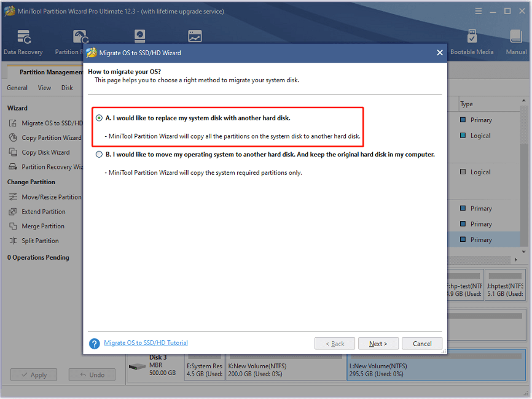The image size is (532, 399).
Task: Open Migrate OS to SSD/HD Tutorial link
Action: tap(146, 343)
